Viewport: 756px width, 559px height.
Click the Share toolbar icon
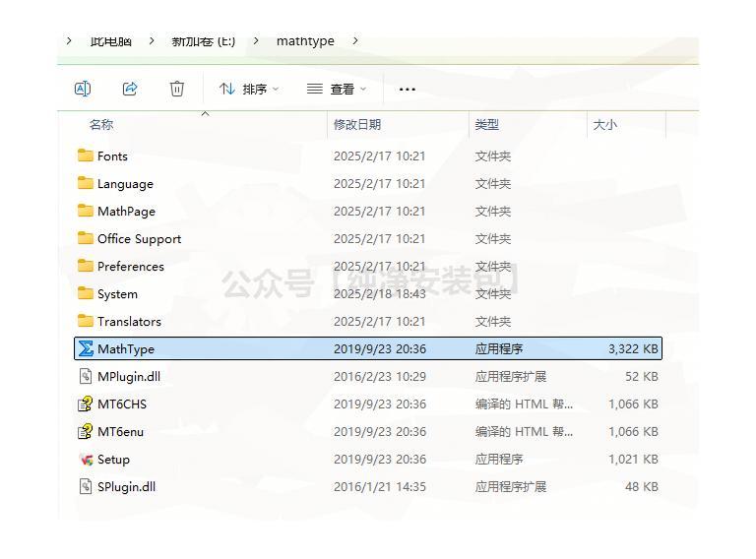tap(130, 89)
